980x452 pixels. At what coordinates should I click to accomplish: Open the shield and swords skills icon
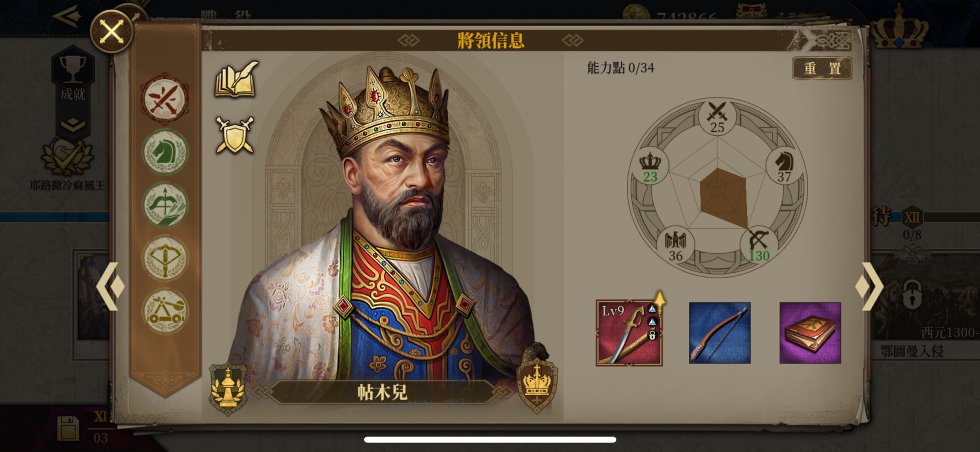pyautogui.click(x=235, y=135)
